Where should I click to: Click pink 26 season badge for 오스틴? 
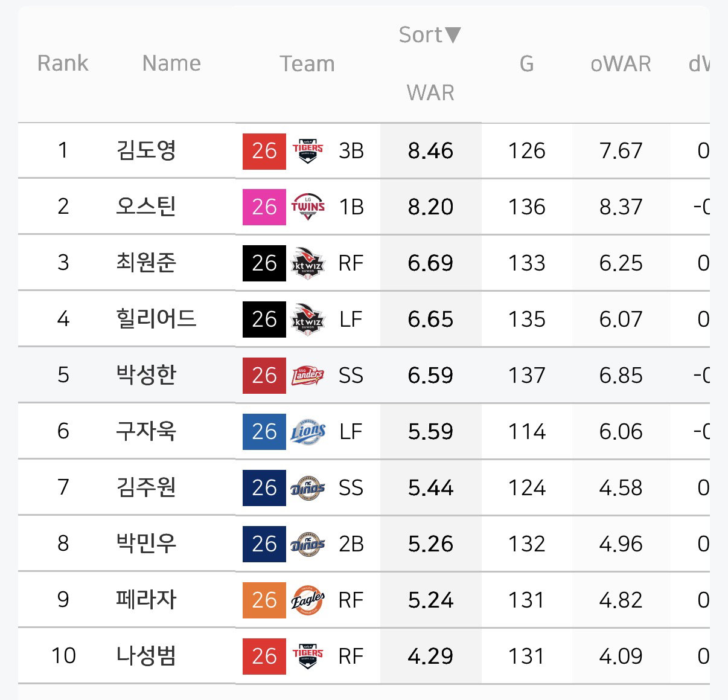(264, 207)
